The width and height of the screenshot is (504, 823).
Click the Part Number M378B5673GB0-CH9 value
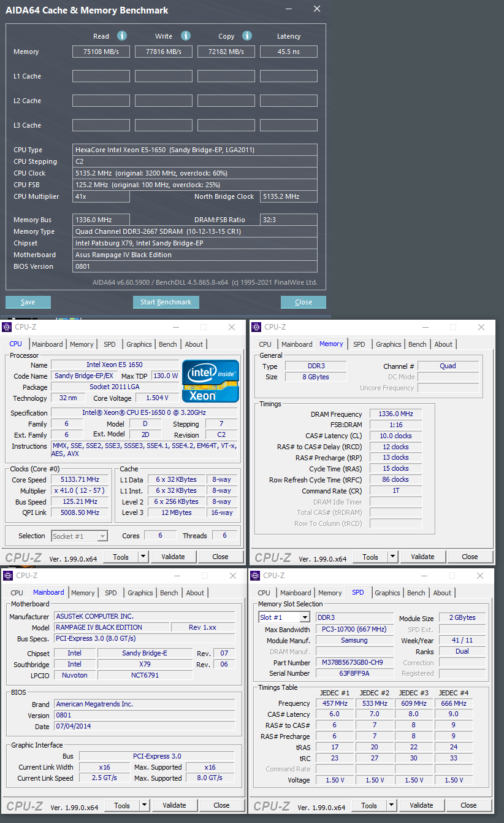point(354,663)
